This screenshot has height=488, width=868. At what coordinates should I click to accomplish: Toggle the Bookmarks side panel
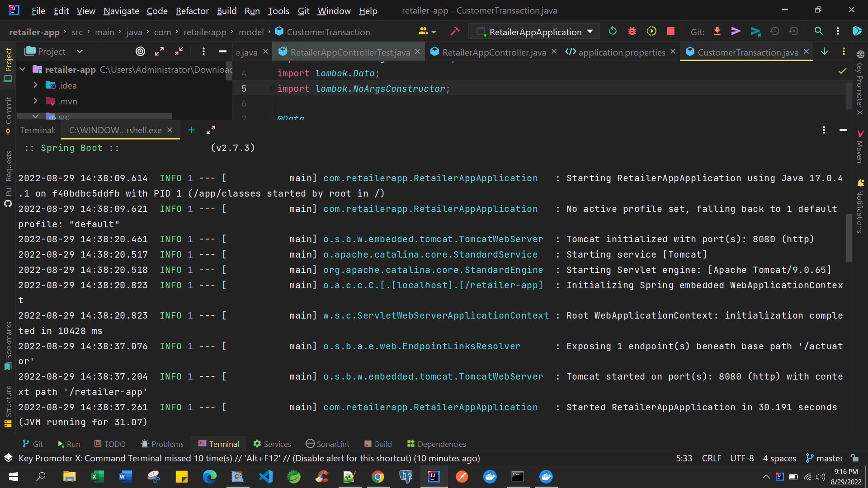(8, 346)
